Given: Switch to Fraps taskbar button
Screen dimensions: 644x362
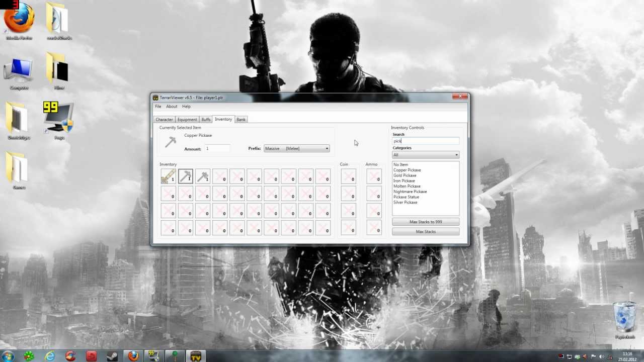Looking at the screenshot, I should click(x=153, y=355).
